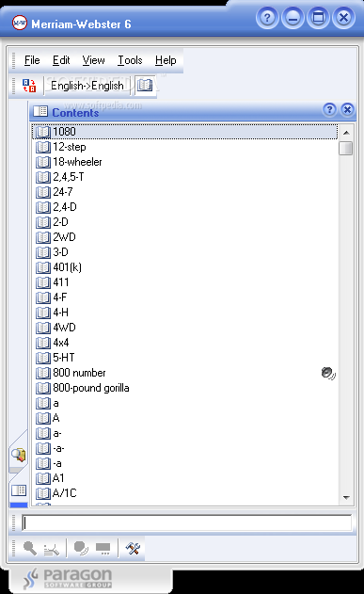Click the scrollbar down arrow
Image resolution: width=364 pixels, height=594 pixels.
(346, 498)
